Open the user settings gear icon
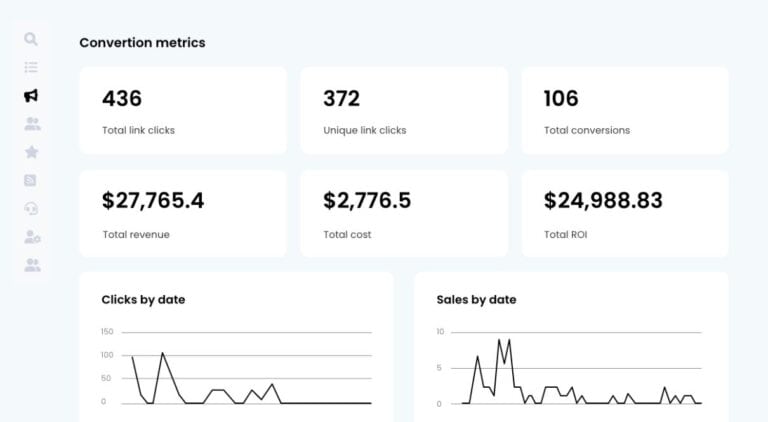Image resolution: width=768 pixels, height=422 pixels. tap(32, 237)
